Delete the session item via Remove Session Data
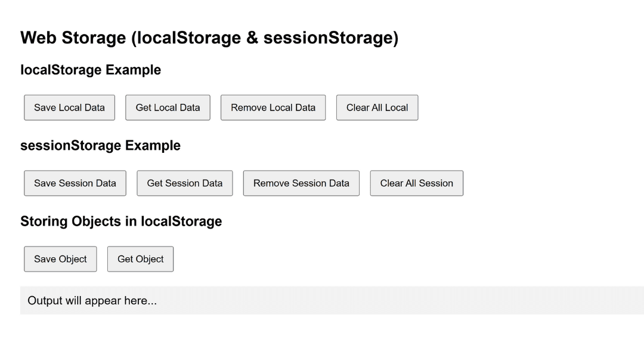 click(301, 183)
